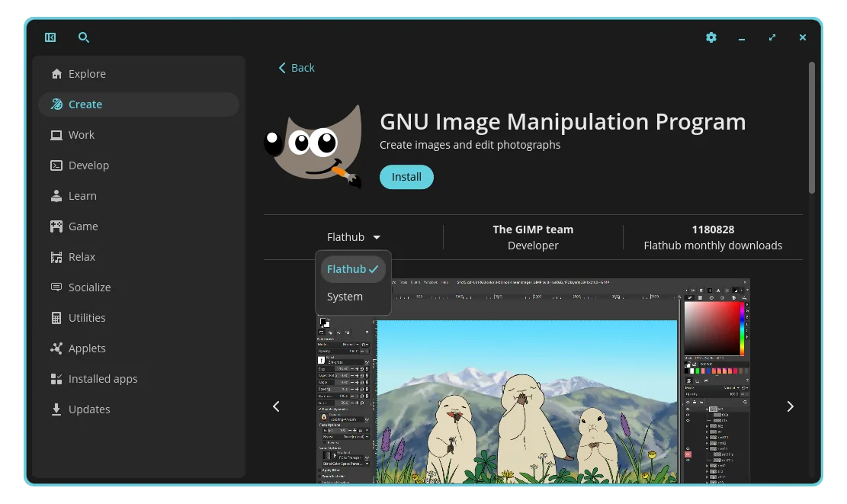Choose System as the install source
847x504 pixels.
(x=345, y=297)
